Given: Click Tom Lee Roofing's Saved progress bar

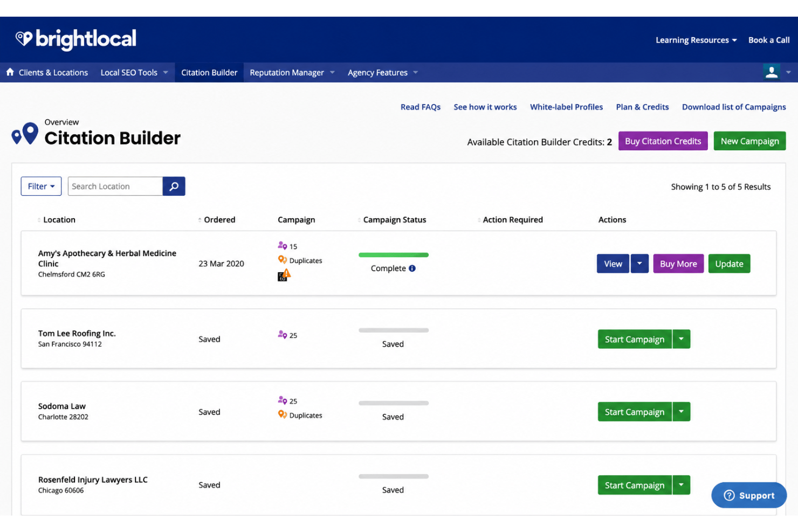Looking at the screenshot, I should pyautogui.click(x=394, y=330).
